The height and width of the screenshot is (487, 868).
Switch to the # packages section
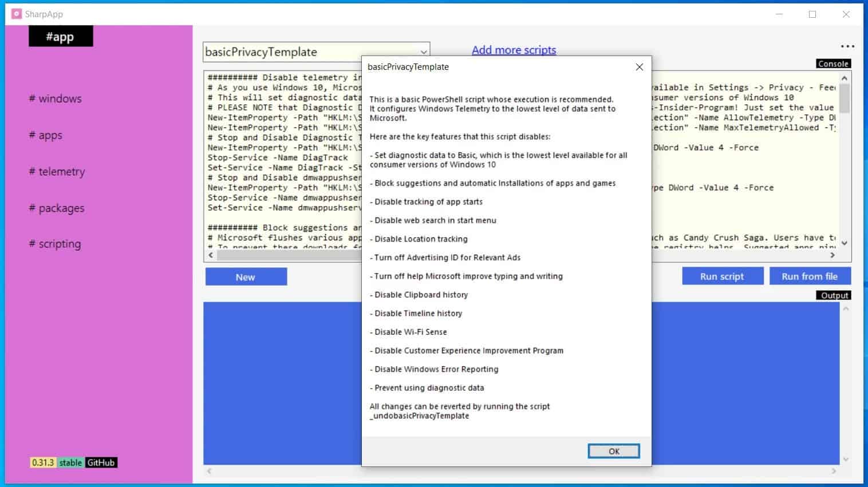click(56, 208)
